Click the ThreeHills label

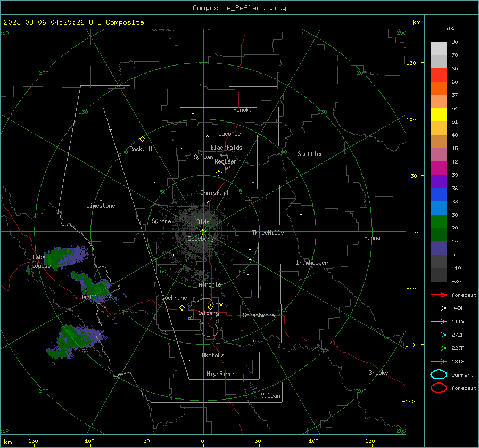268,233
